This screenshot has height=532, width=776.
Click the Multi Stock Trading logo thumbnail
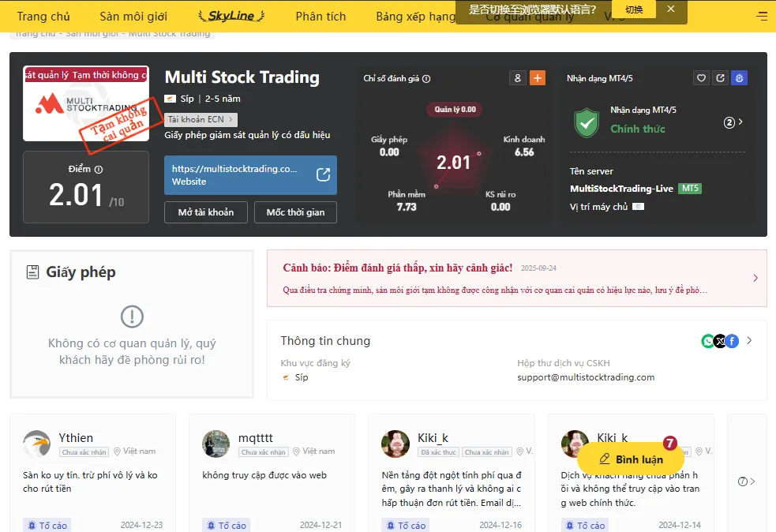tap(85, 103)
